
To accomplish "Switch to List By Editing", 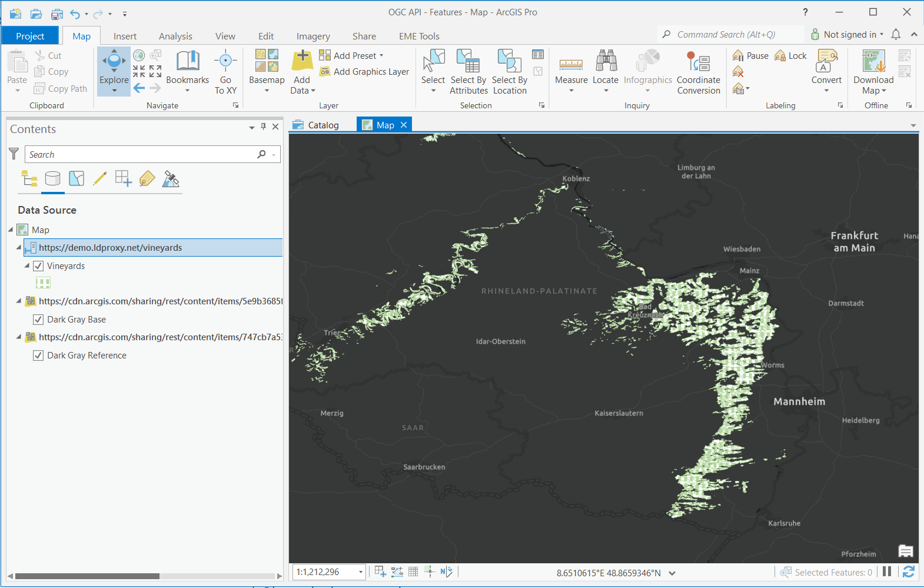I will tap(100, 178).
